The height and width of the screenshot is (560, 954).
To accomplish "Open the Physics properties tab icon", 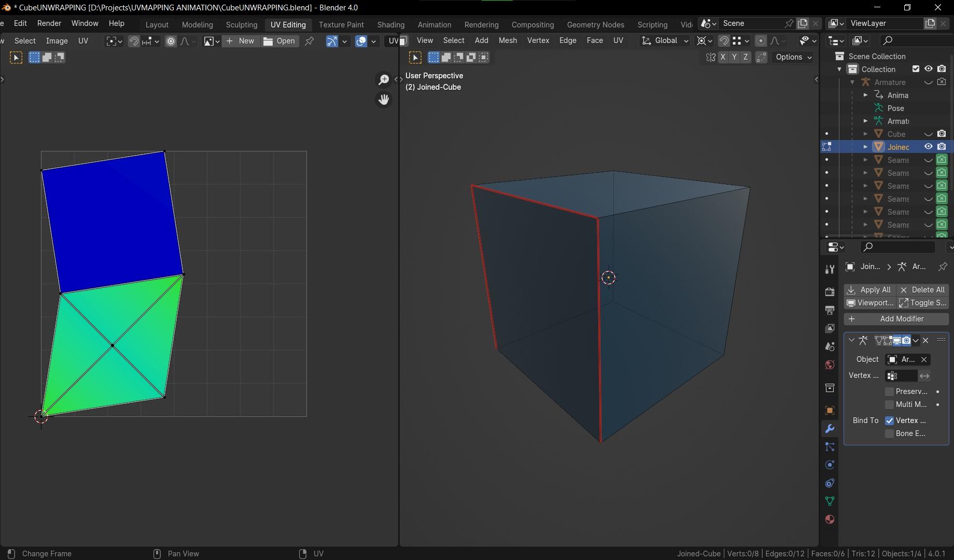I will (x=830, y=465).
